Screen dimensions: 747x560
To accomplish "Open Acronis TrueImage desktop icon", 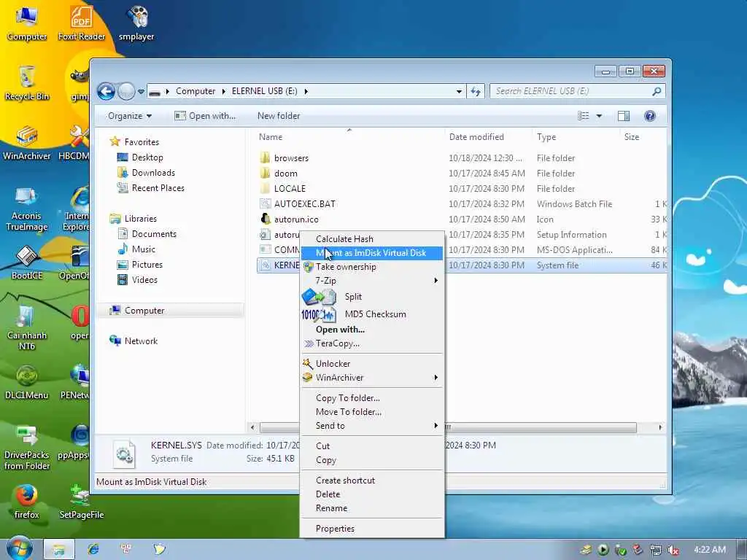I will click(x=27, y=209).
